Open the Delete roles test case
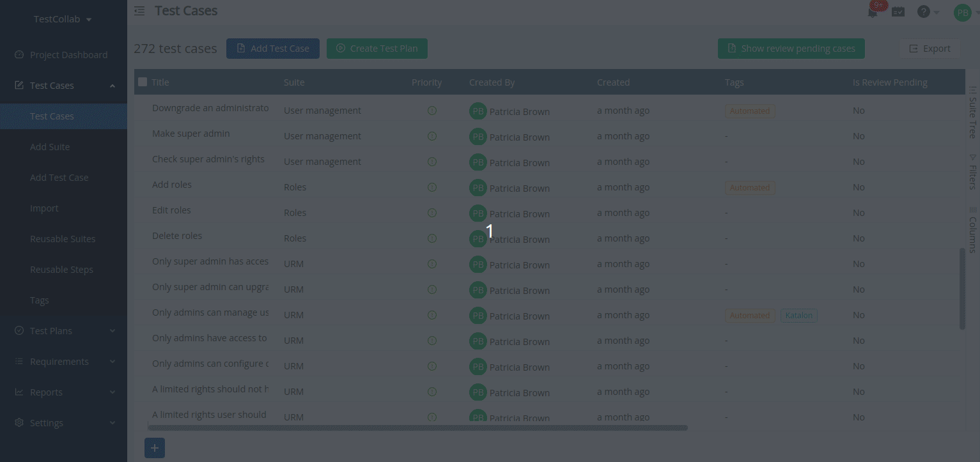The height and width of the screenshot is (462, 980). [177, 236]
